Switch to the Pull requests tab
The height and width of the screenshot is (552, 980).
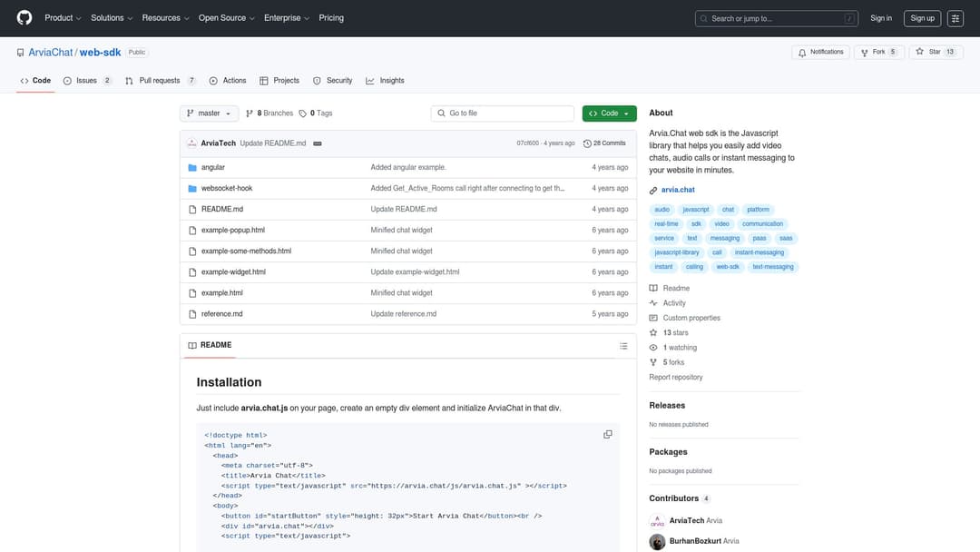[160, 81]
